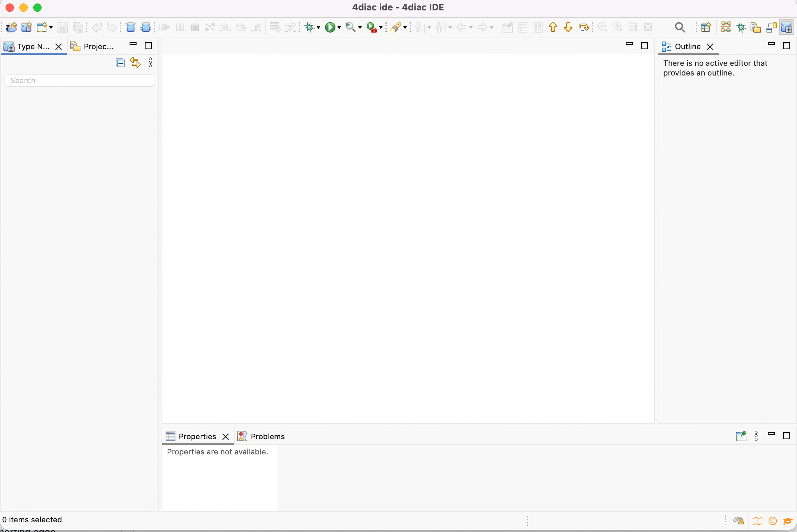The width and height of the screenshot is (797, 532).
Task: Click the first blue function block icon
Action: pyautogui.click(x=131, y=27)
